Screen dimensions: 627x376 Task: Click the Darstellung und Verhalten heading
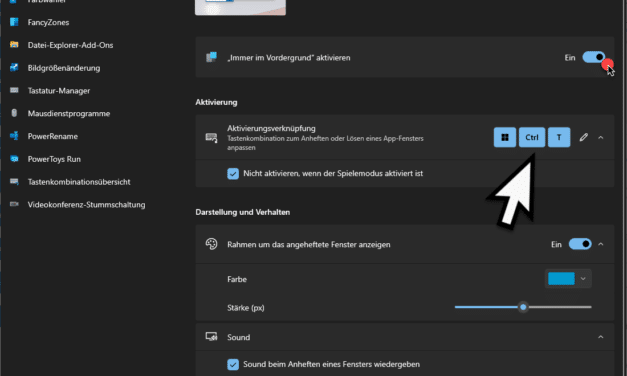click(x=242, y=212)
